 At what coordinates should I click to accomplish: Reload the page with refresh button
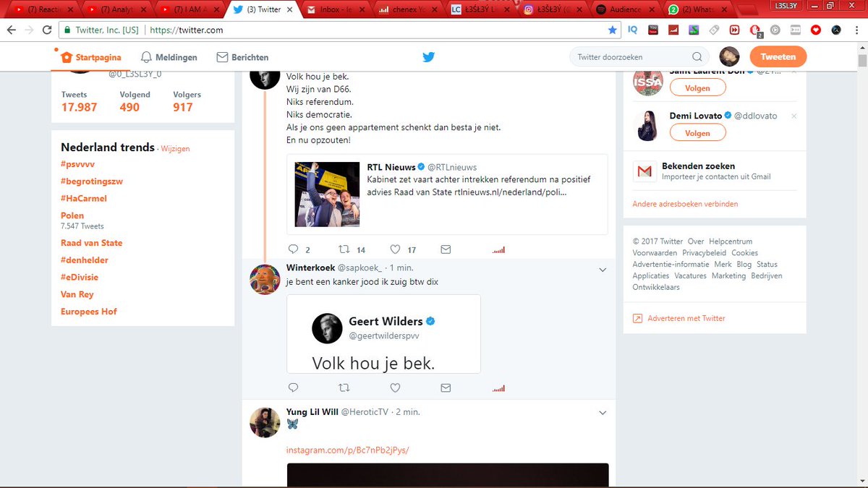pyautogui.click(x=46, y=30)
